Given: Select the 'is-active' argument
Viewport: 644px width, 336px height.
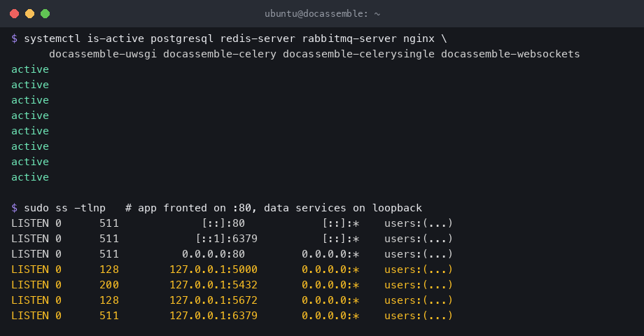Looking at the screenshot, I should [115, 38].
